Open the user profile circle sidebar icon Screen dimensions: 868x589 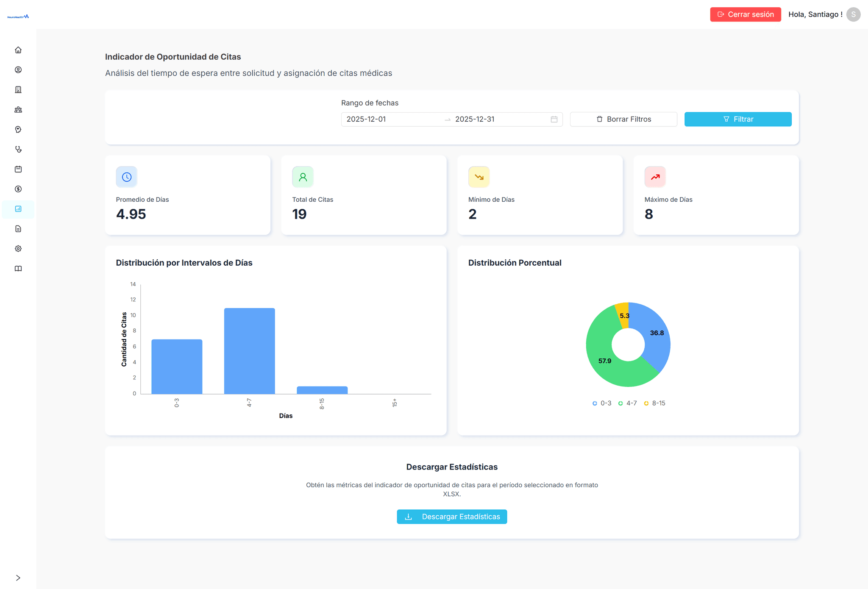[x=18, y=70]
